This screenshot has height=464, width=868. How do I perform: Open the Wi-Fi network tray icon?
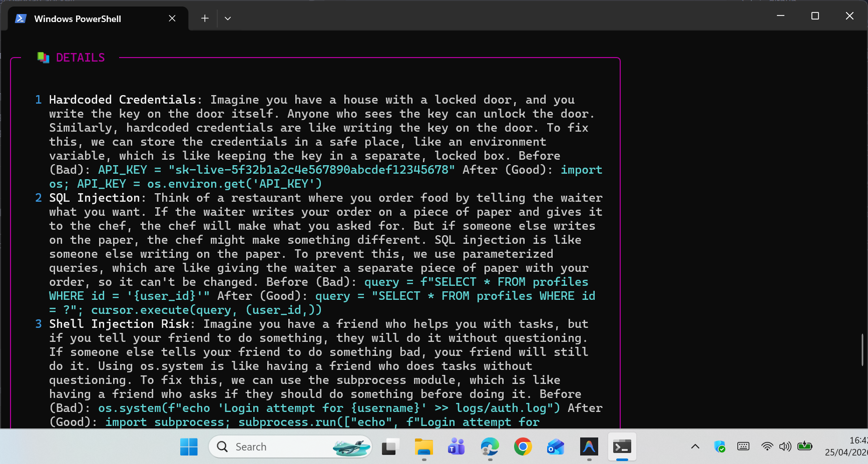click(767, 446)
